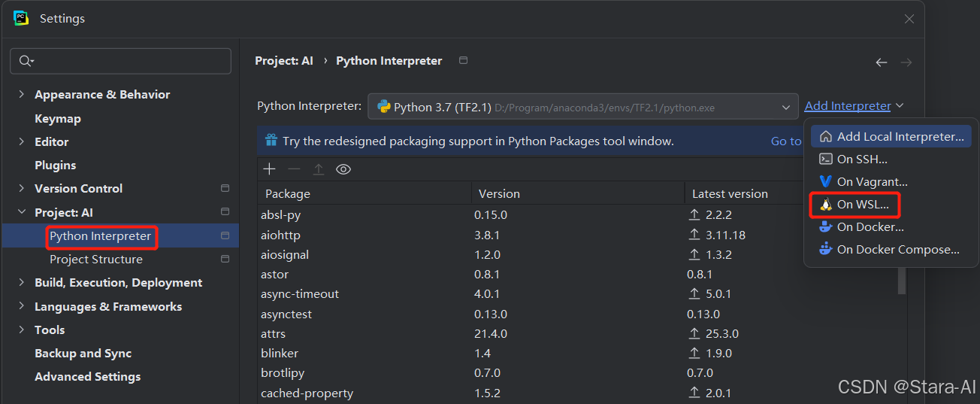Click the back navigation arrow
The height and width of the screenshot is (404, 980).
coord(882,62)
